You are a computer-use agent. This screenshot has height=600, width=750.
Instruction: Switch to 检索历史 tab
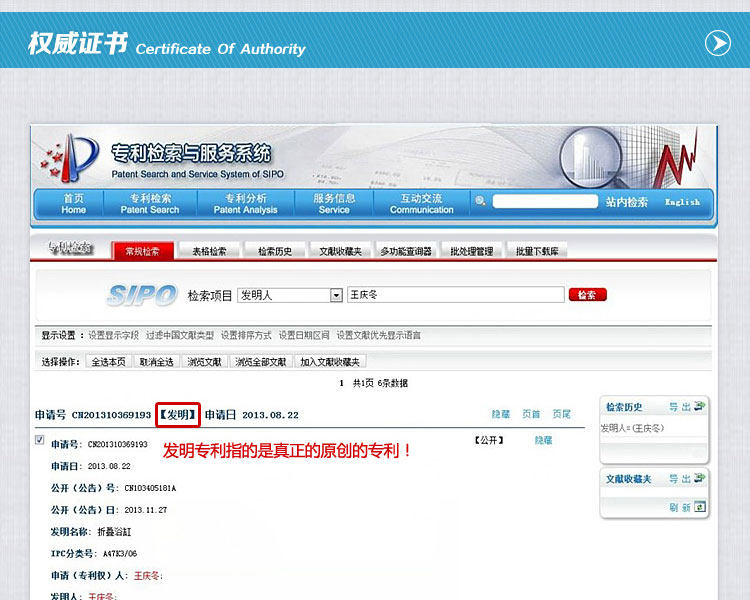[x=275, y=251]
